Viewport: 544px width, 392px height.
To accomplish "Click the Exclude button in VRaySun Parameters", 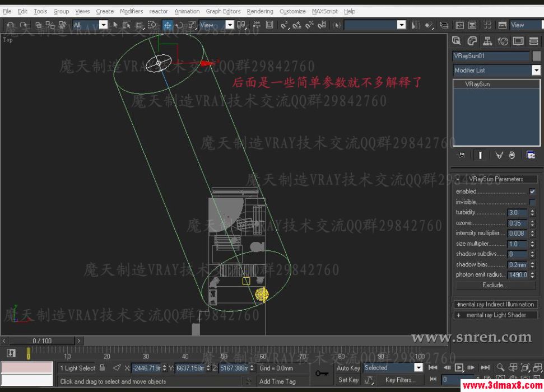I will pos(495,285).
